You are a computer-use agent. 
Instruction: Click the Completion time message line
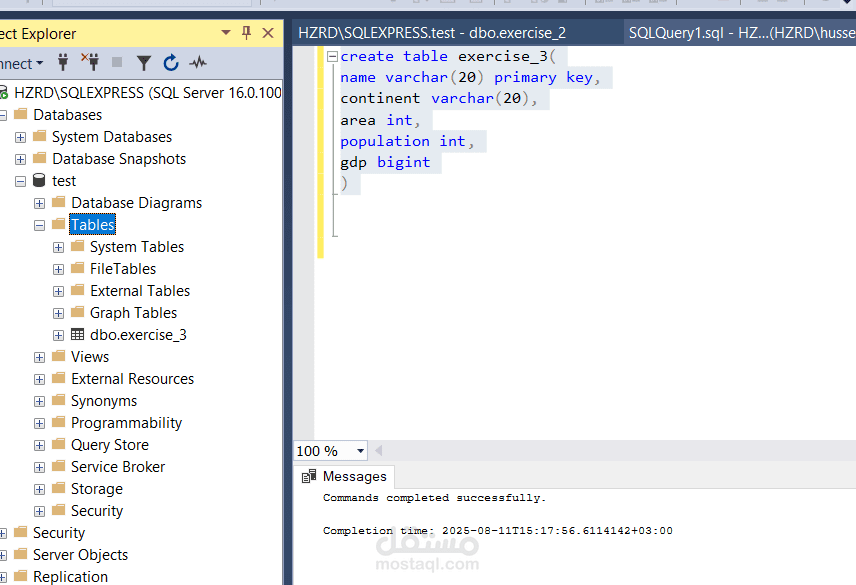pyautogui.click(x=497, y=530)
